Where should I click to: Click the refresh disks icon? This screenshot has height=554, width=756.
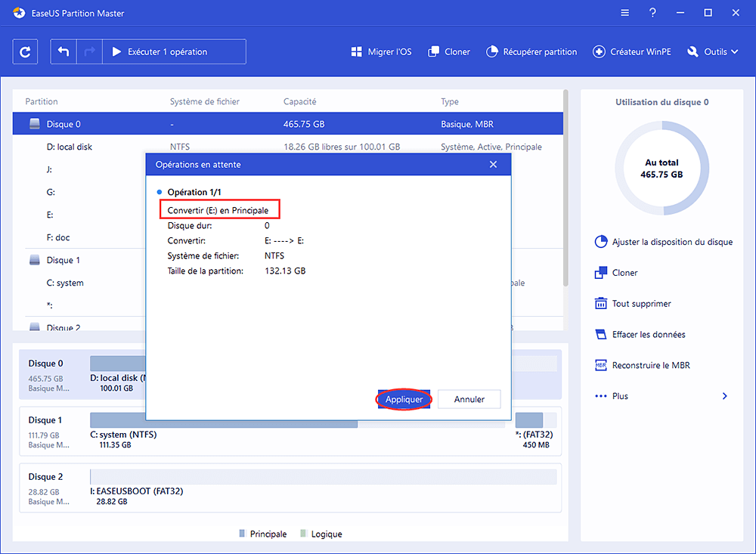[25, 51]
